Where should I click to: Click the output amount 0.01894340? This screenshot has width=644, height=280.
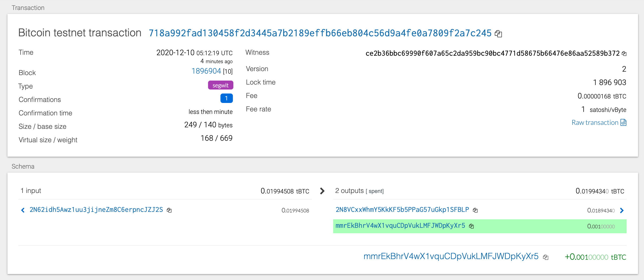pos(601,210)
